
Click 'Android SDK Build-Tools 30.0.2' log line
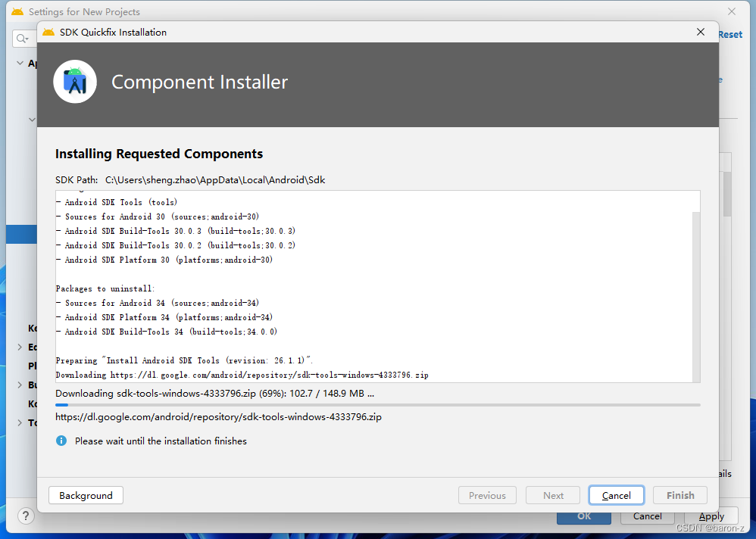(x=176, y=246)
